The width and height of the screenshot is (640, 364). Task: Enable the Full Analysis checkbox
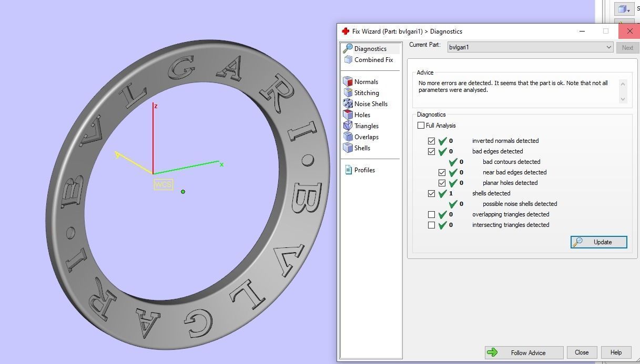(421, 126)
